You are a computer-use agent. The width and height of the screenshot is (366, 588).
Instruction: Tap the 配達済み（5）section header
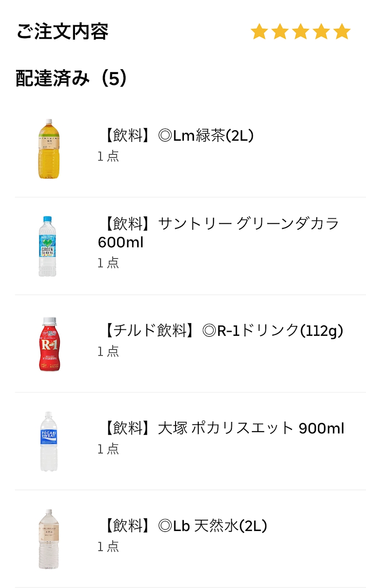tap(71, 79)
